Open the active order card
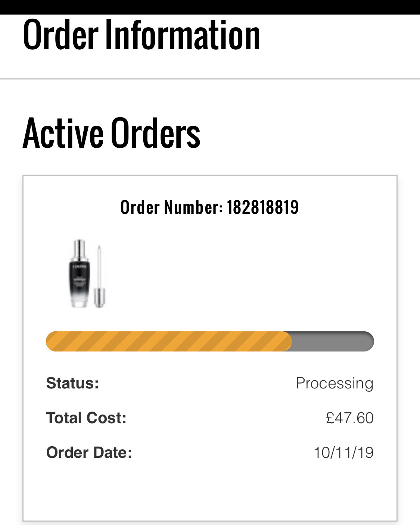 [210, 348]
